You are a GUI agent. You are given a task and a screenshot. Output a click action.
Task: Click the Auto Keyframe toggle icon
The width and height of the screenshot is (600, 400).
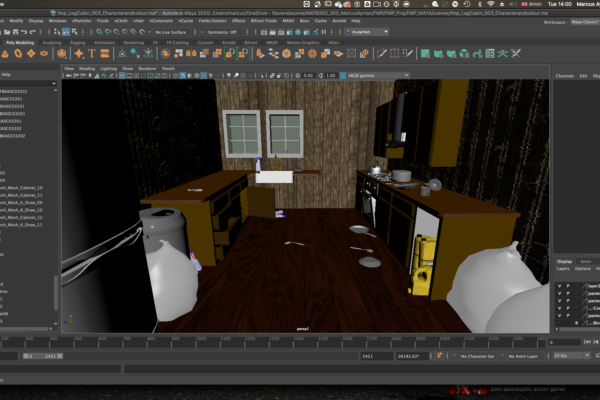tap(439, 356)
